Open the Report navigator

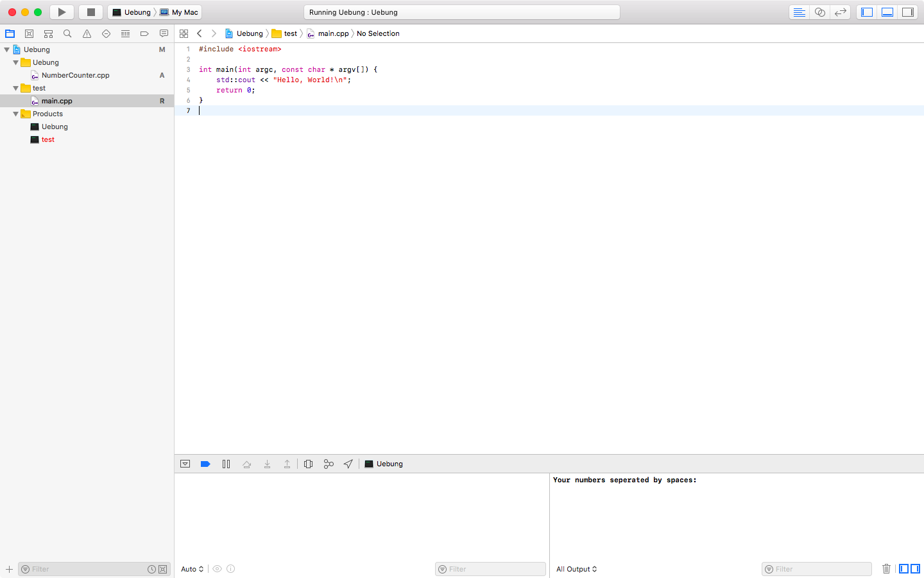(x=164, y=33)
